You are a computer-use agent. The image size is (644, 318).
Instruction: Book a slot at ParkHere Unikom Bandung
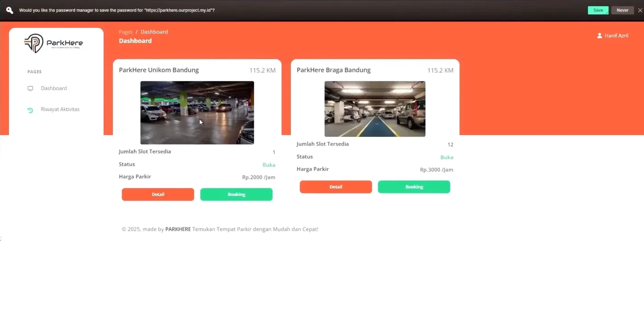click(x=236, y=194)
